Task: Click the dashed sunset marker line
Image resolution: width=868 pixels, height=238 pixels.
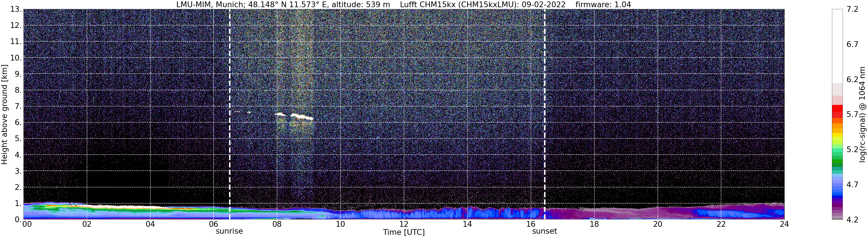Action: tap(545, 114)
